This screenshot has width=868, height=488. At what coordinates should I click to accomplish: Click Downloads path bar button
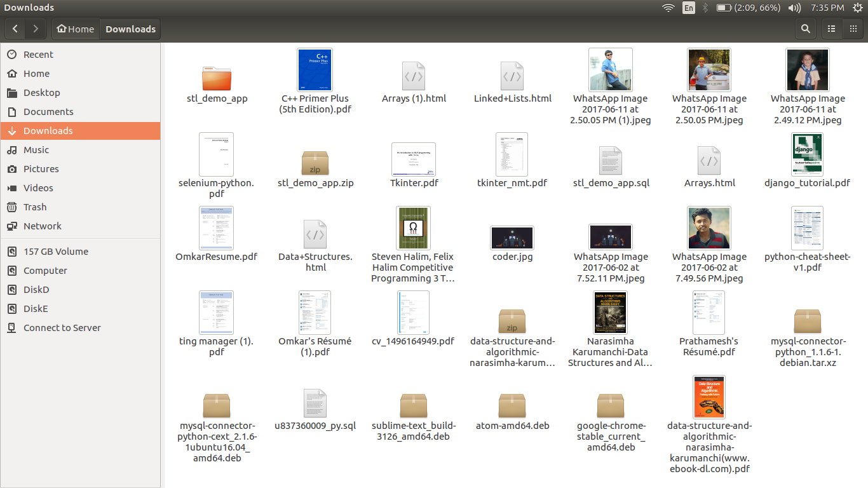click(x=130, y=29)
